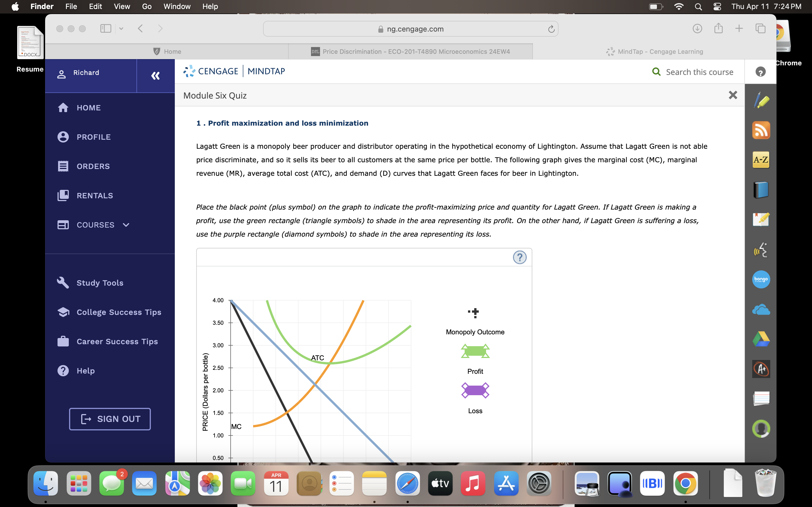Open the Study Tools link
Viewport: 812px width, 507px height.
coord(100,283)
